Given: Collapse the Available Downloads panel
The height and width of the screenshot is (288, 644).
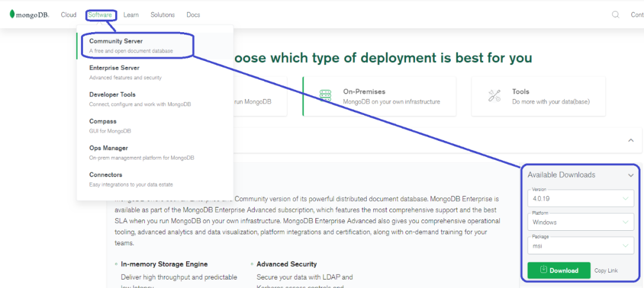Looking at the screenshot, I should (x=630, y=175).
